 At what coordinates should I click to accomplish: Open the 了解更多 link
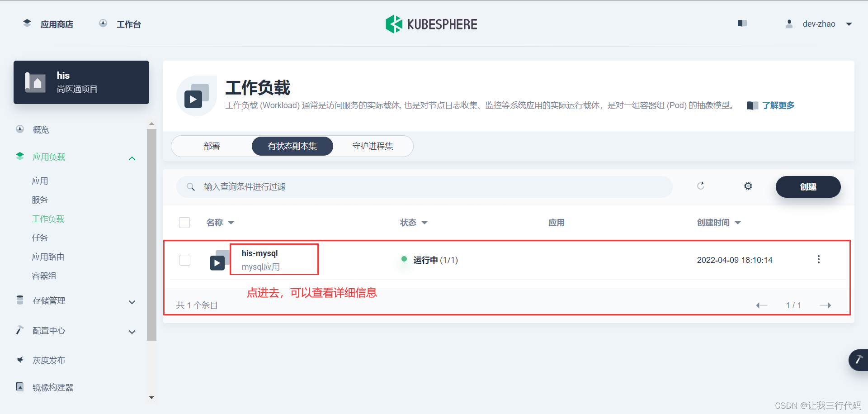tap(778, 105)
